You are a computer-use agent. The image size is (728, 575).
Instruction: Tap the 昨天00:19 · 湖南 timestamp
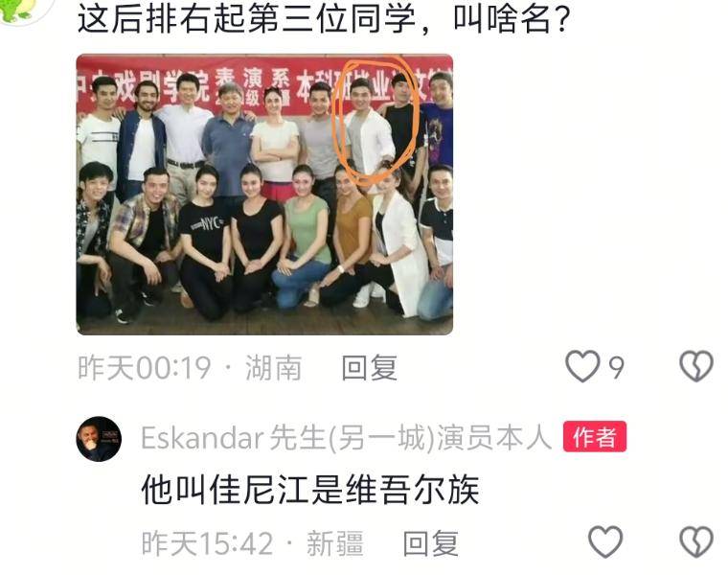190,368
